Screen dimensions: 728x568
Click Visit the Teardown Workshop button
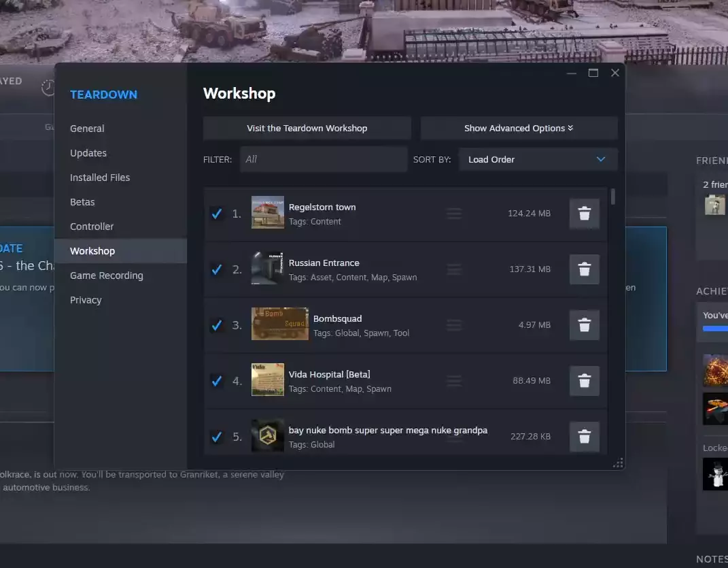[x=307, y=128]
